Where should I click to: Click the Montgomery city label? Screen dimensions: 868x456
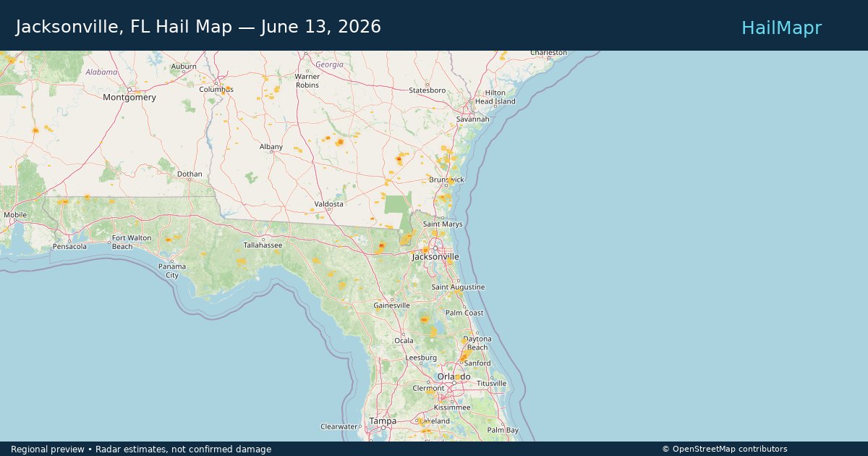pos(129,97)
